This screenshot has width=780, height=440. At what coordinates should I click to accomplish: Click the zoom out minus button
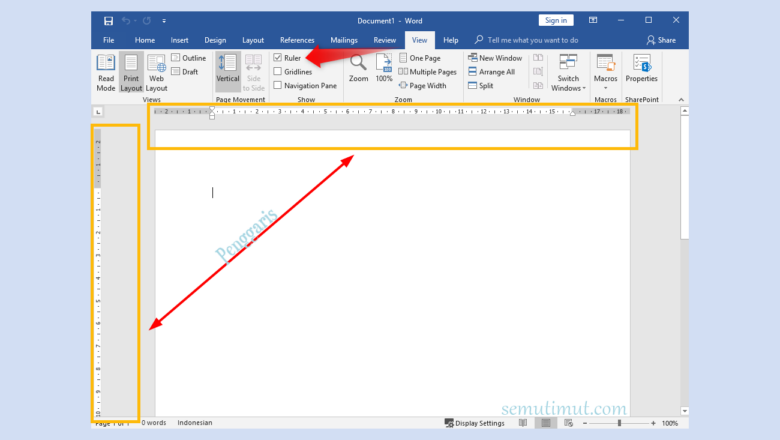[x=585, y=423]
